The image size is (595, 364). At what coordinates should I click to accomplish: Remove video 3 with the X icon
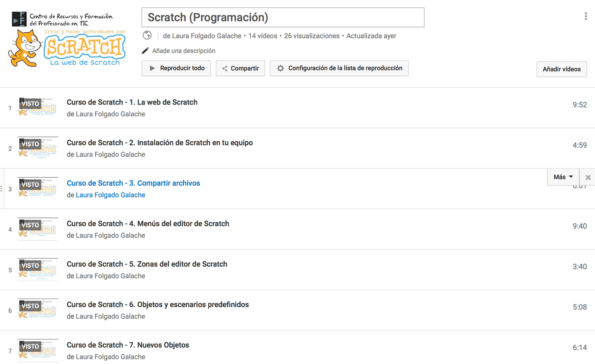click(x=588, y=177)
